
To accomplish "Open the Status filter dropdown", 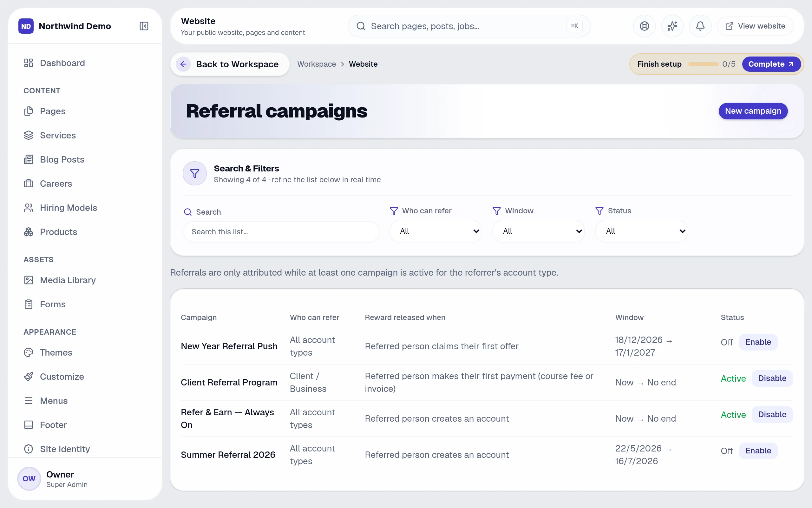I will coord(641,231).
